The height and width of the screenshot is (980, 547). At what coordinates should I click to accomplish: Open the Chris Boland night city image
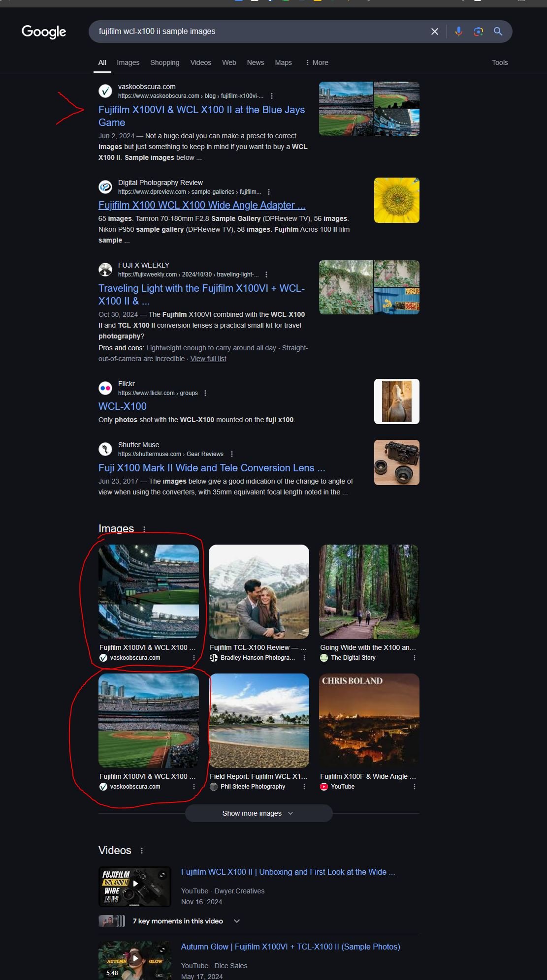tap(369, 720)
